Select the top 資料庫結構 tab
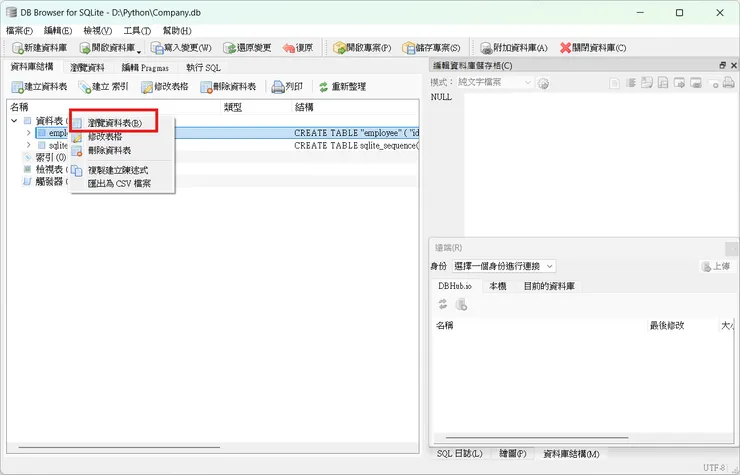This screenshot has height=475, width=740. (32, 67)
